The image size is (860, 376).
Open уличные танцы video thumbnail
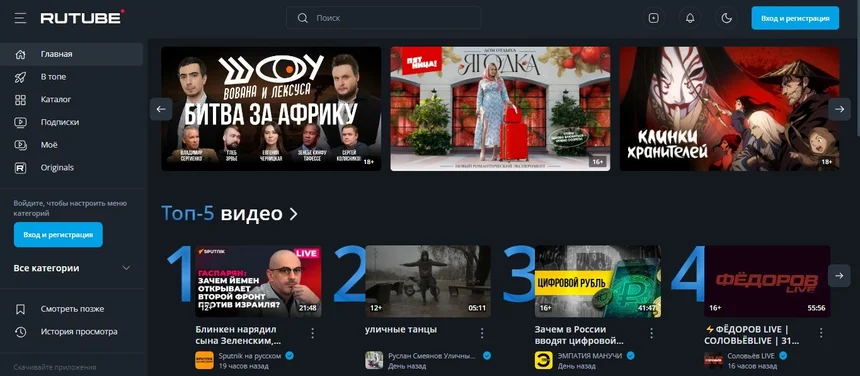pyautogui.click(x=428, y=281)
